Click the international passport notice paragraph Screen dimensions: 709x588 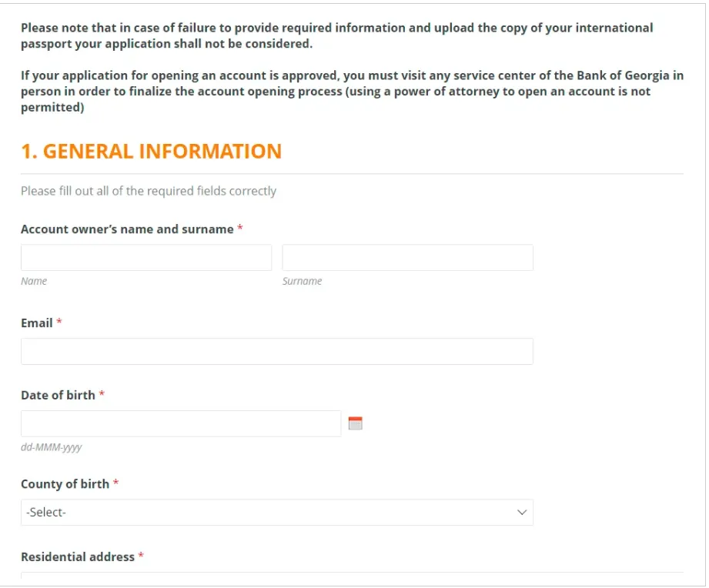tap(336, 35)
